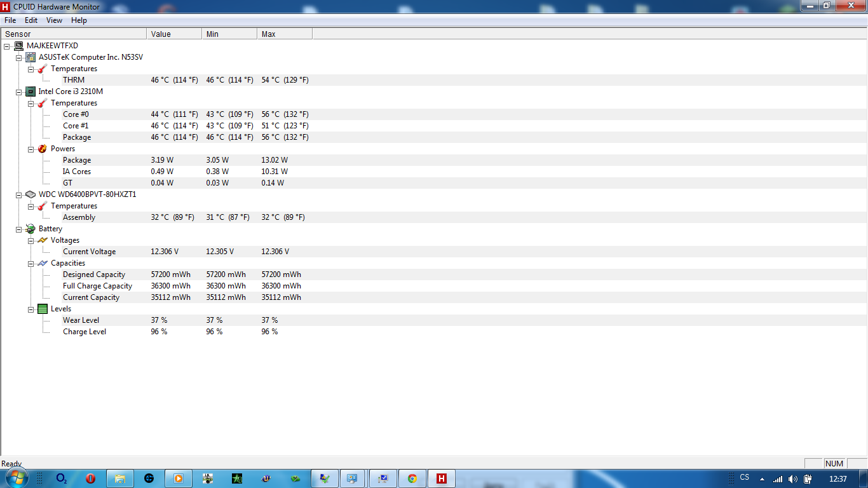868x488 pixels.
Task: Select the Core #0 row label
Action: coord(76,114)
